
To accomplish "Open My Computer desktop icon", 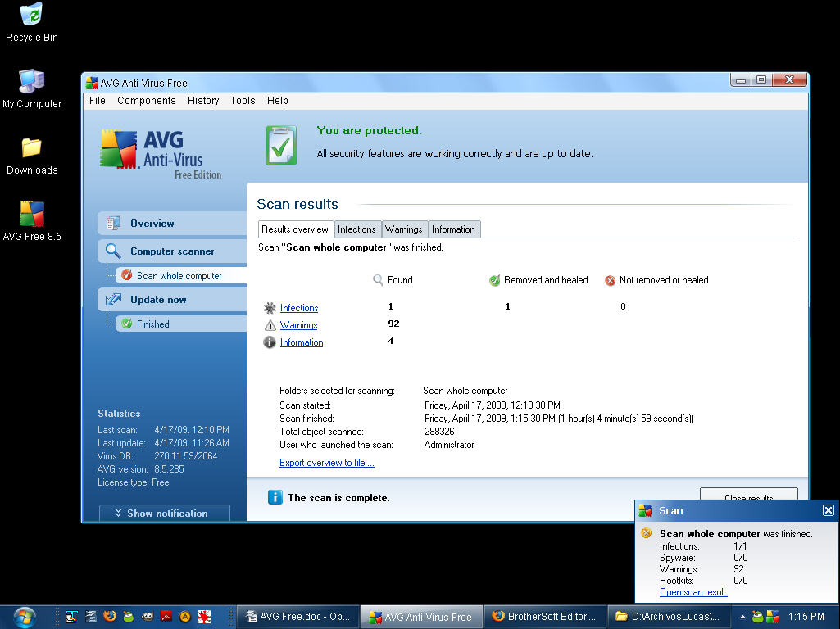I will coord(32,89).
